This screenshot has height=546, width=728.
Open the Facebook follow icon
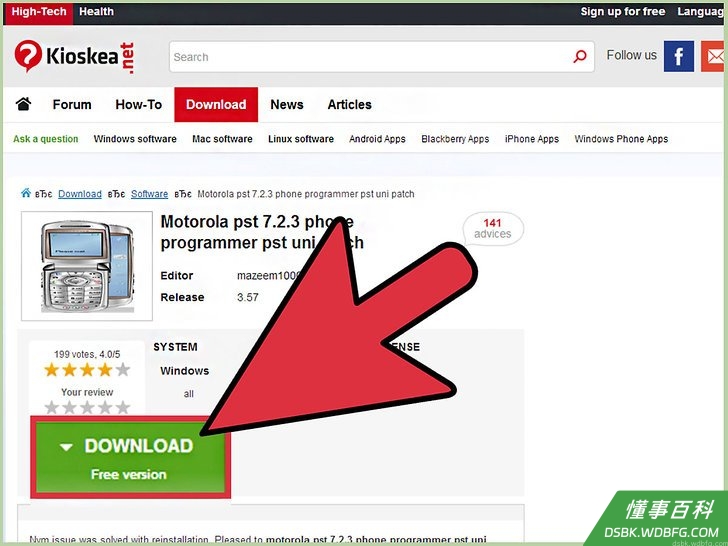tap(679, 56)
